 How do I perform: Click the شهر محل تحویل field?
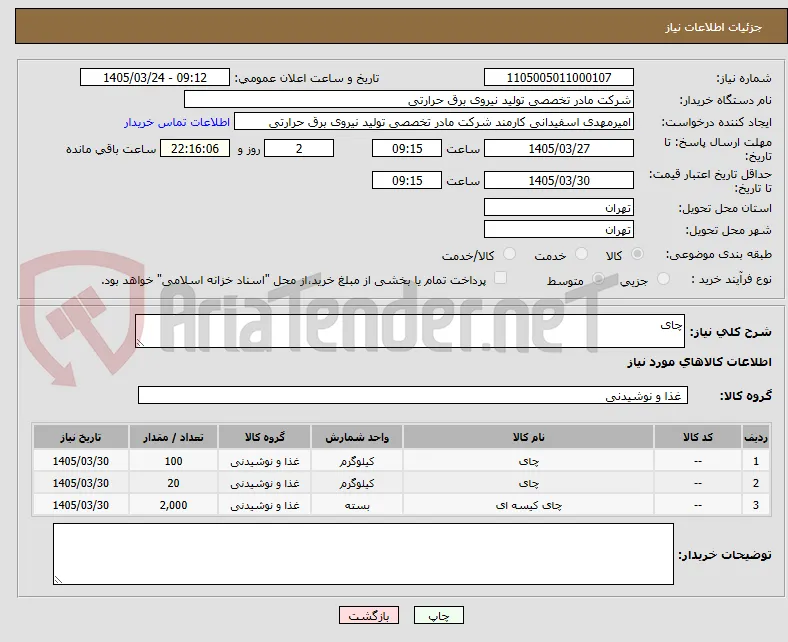[558, 229]
